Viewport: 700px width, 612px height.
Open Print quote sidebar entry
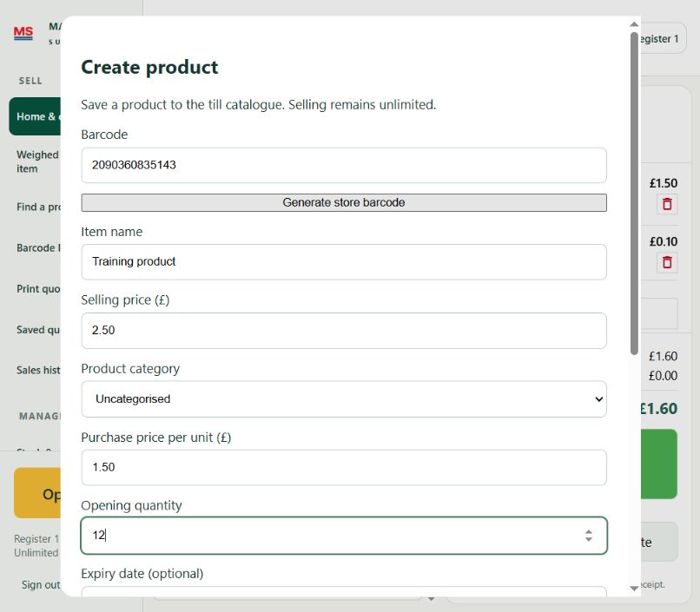pos(38,289)
